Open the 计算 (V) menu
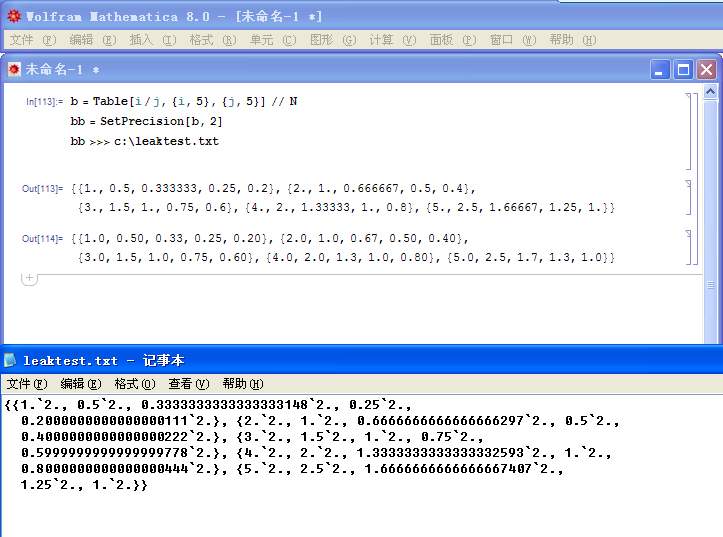This screenshot has height=537, width=723. coord(392,40)
